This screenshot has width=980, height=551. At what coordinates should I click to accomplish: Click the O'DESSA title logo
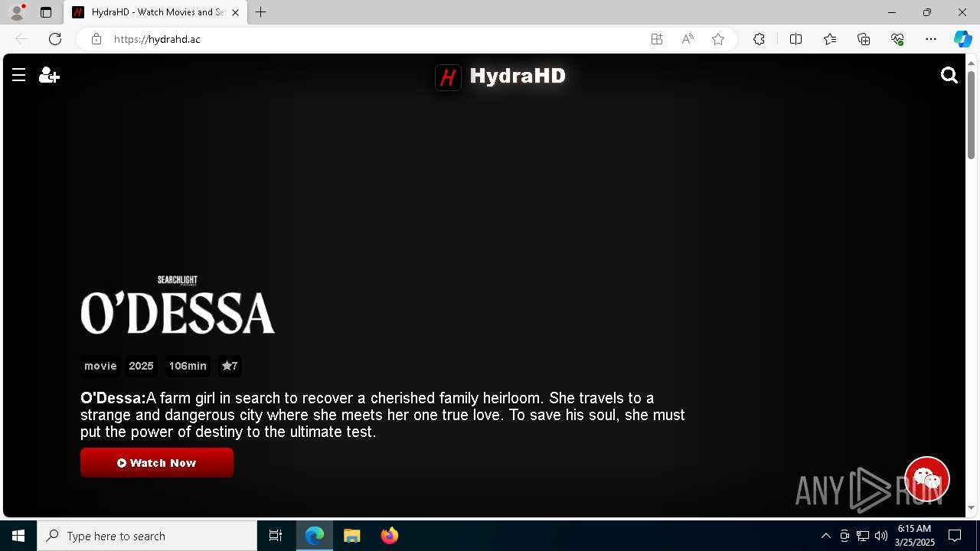[x=178, y=305]
